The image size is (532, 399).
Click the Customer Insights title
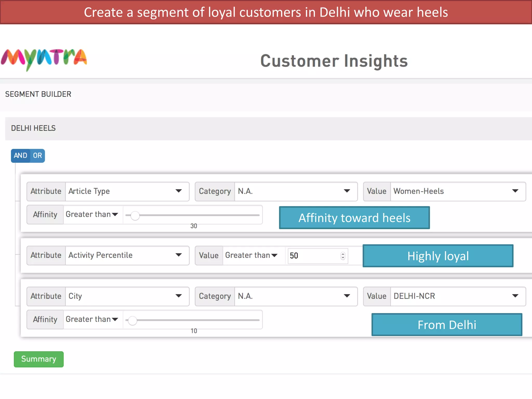(x=334, y=61)
